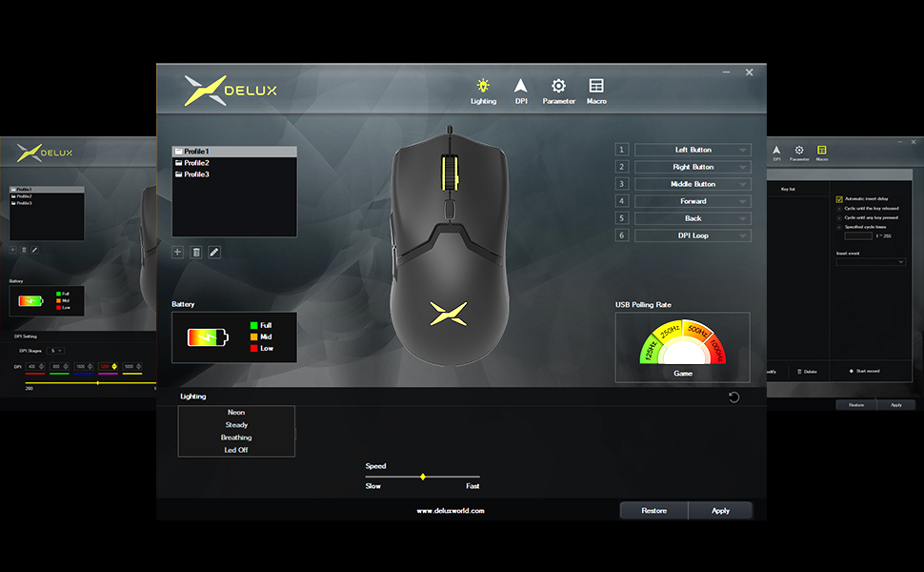Select Cycle until any key pressed option
Image resolution: width=924 pixels, height=572 pixels.
[839, 217]
